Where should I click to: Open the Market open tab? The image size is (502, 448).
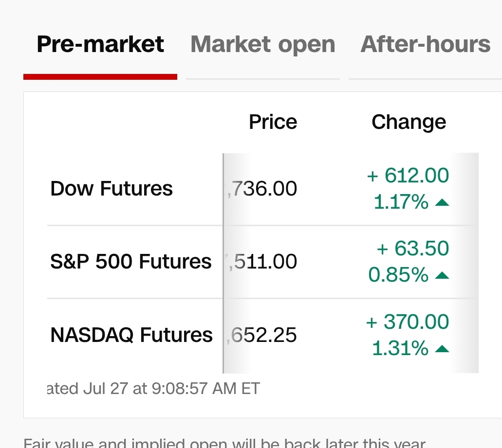click(x=263, y=44)
